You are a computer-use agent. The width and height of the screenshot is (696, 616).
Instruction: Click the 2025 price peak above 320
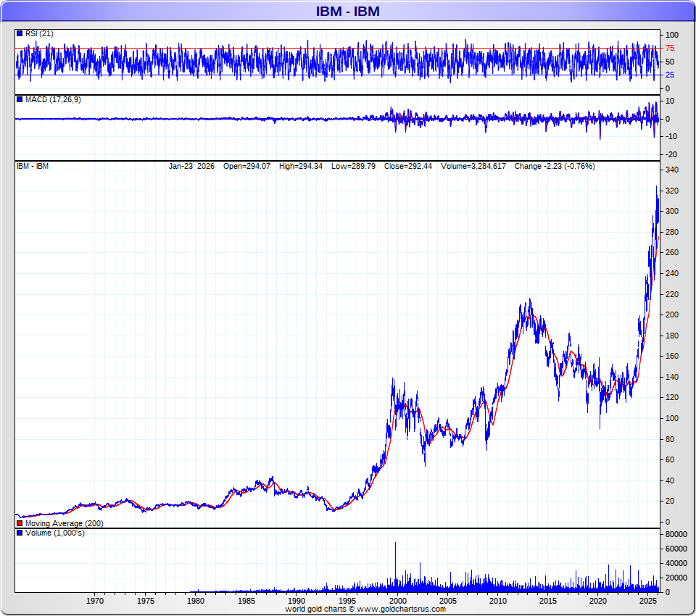(x=657, y=188)
